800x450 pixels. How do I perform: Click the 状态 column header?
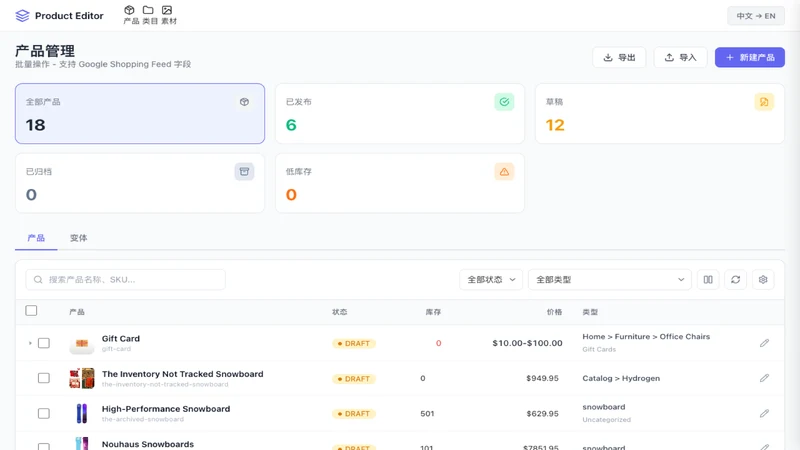click(339, 312)
